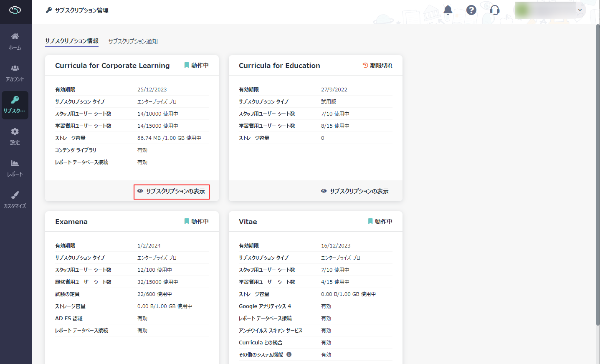Click the support headset icon

point(495,10)
